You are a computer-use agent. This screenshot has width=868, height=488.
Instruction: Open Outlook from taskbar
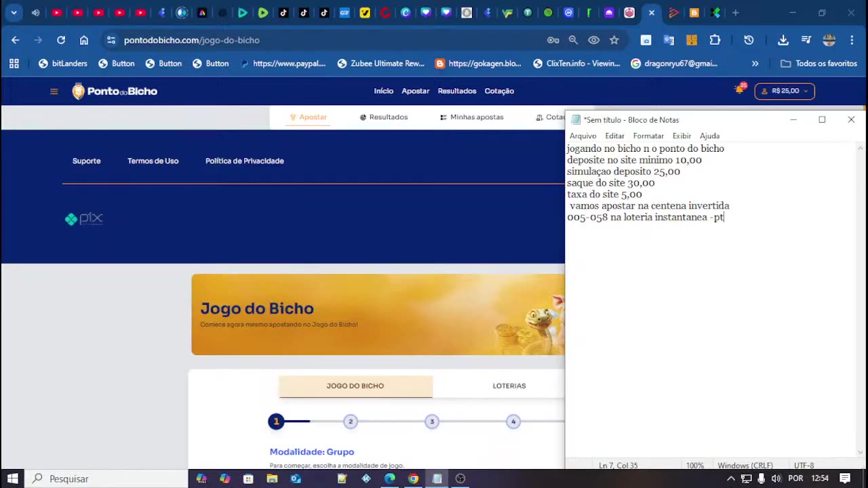pos(296,479)
